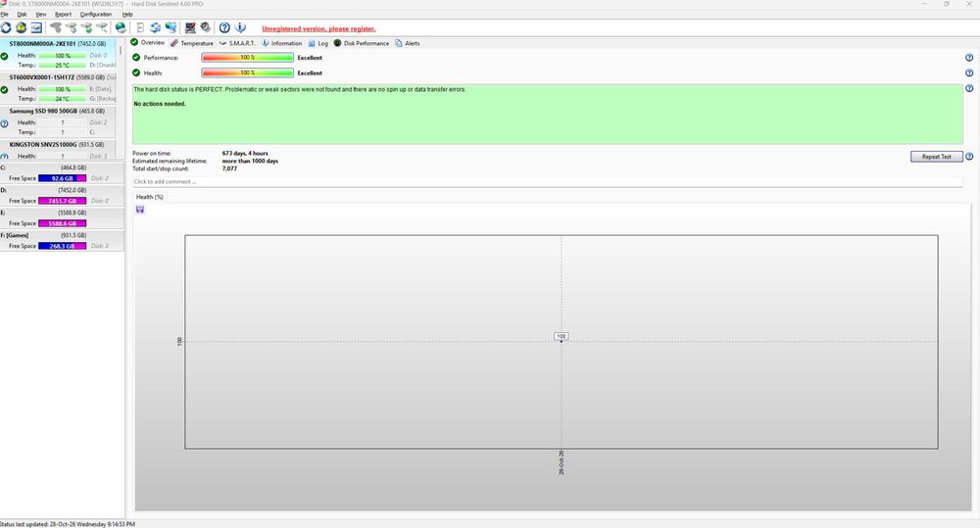Open the Disk menu
The width and height of the screenshot is (980, 528).
pos(22,14)
